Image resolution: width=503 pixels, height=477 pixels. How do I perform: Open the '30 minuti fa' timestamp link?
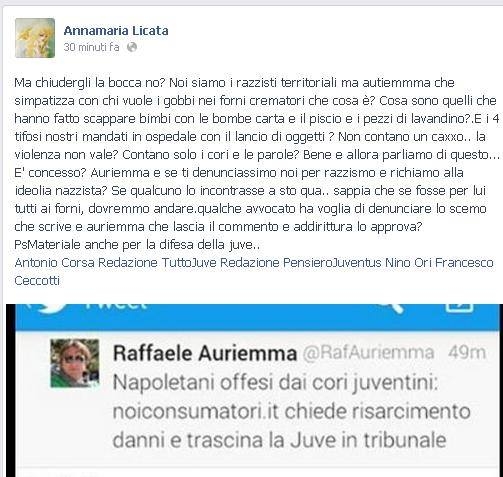point(91,47)
